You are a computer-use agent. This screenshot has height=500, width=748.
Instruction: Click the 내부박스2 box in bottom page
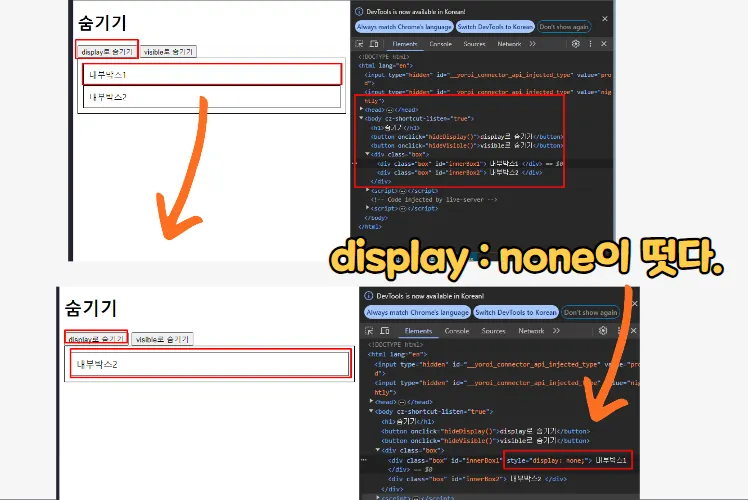[x=210, y=364]
